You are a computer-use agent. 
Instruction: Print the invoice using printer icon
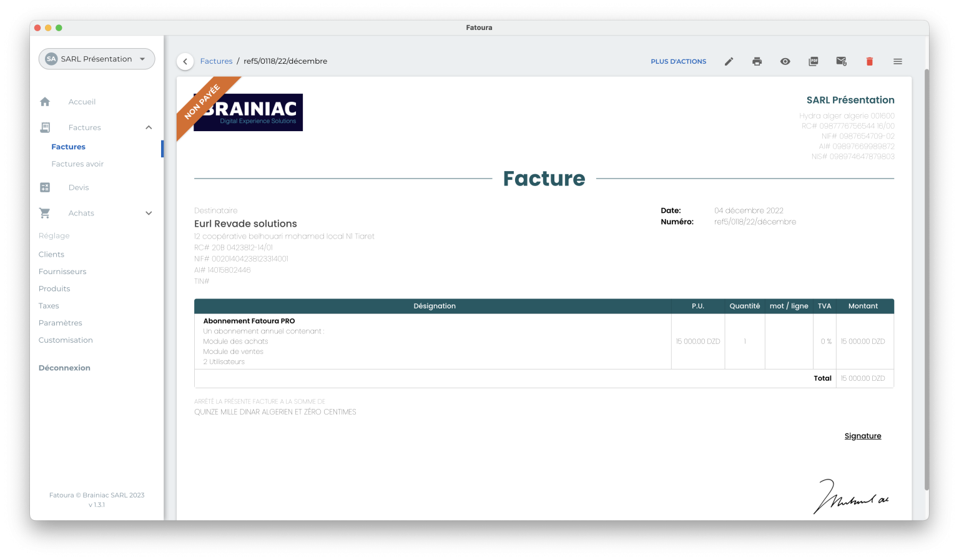click(x=757, y=61)
